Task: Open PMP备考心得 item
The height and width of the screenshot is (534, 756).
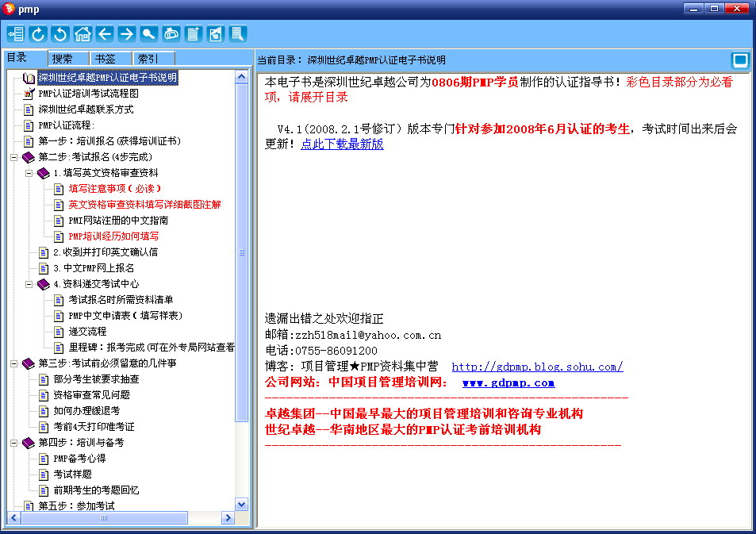Action: [x=79, y=459]
